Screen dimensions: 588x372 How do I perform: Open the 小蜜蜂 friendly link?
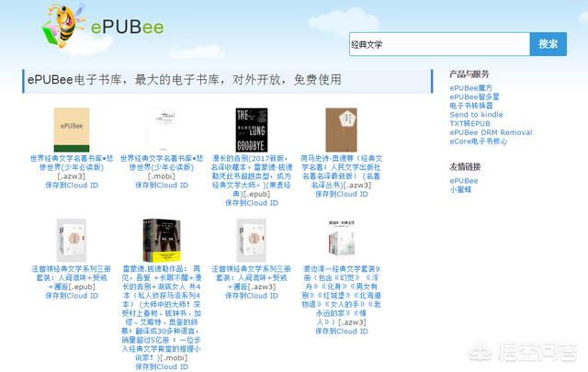tap(460, 189)
